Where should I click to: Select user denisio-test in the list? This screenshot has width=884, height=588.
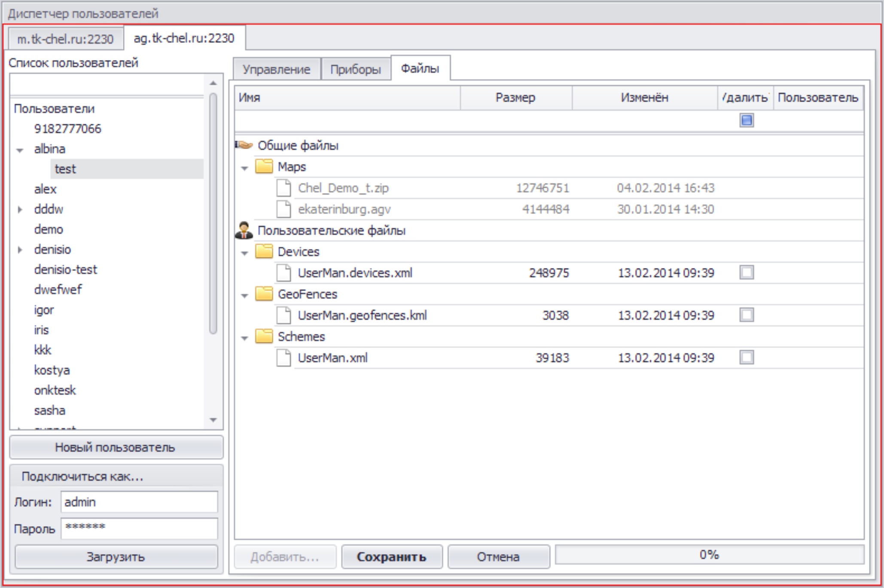point(66,270)
